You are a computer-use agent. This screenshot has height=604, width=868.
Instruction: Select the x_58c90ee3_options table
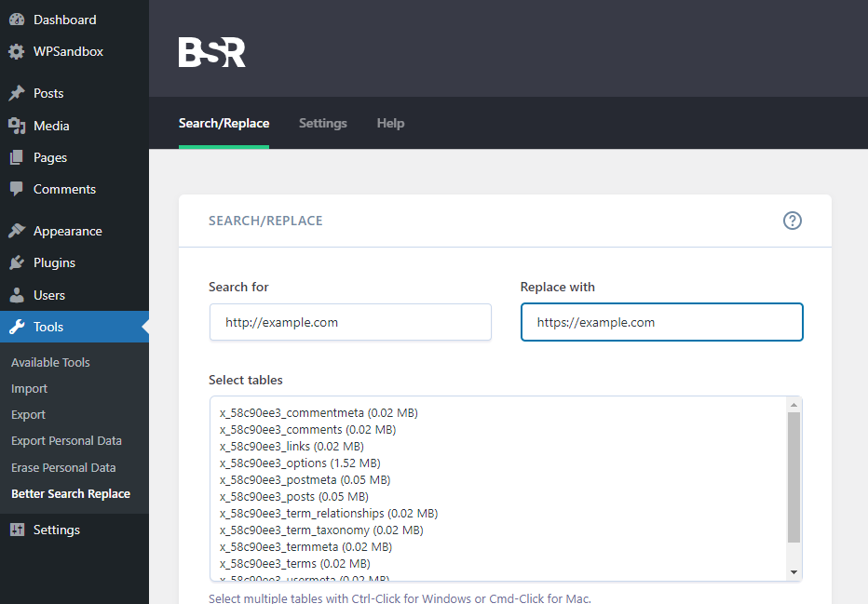pos(300,463)
